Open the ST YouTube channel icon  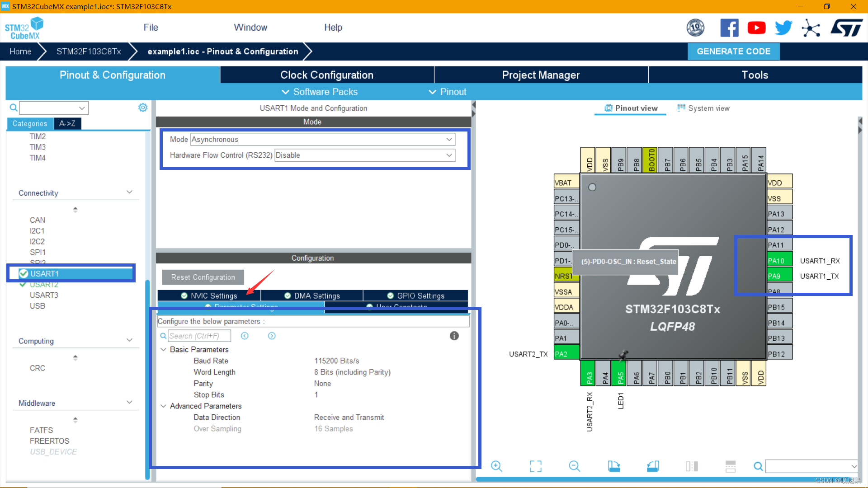click(756, 28)
